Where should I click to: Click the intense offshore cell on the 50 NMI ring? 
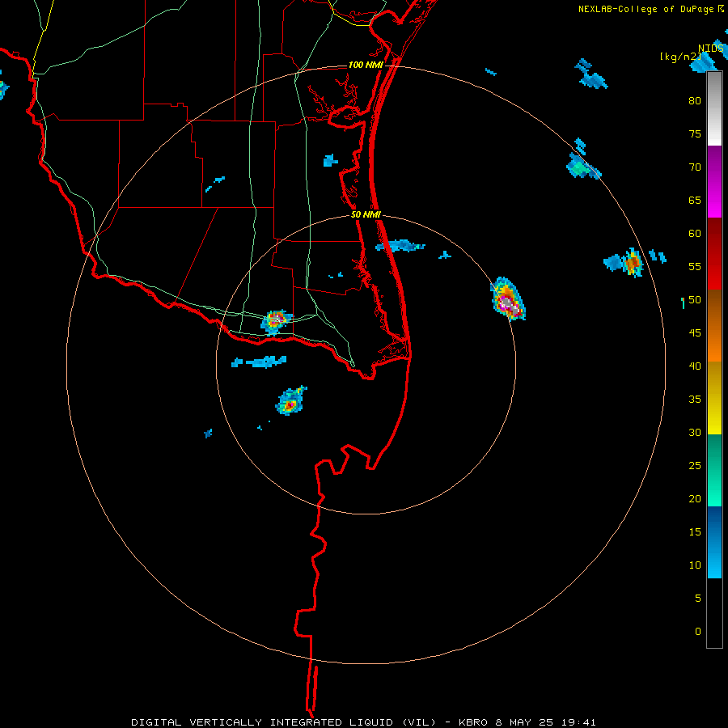[x=508, y=299]
